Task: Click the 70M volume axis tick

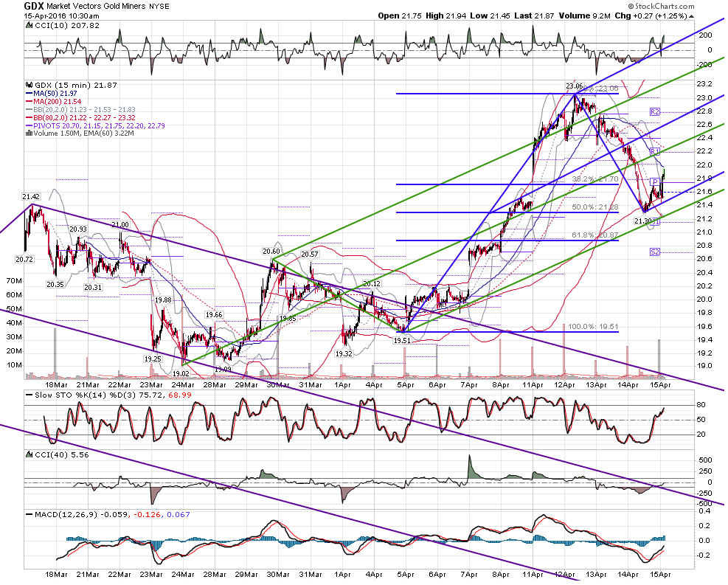Action: point(15,281)
